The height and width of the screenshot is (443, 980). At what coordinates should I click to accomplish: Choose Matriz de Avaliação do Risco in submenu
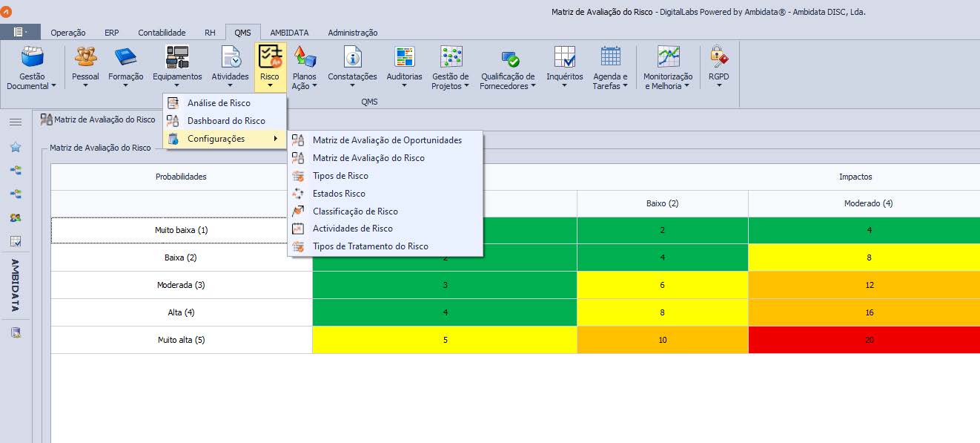tap(385, 158)
